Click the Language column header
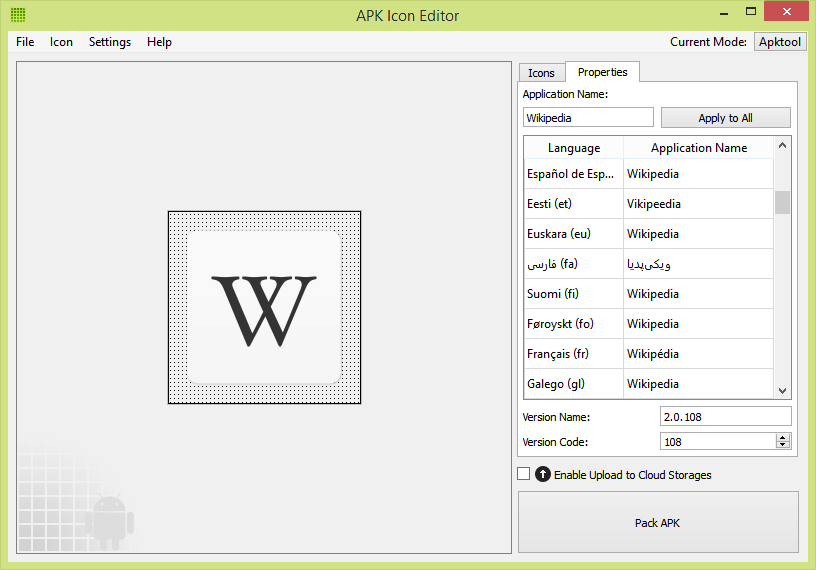 tap(573, 148)
